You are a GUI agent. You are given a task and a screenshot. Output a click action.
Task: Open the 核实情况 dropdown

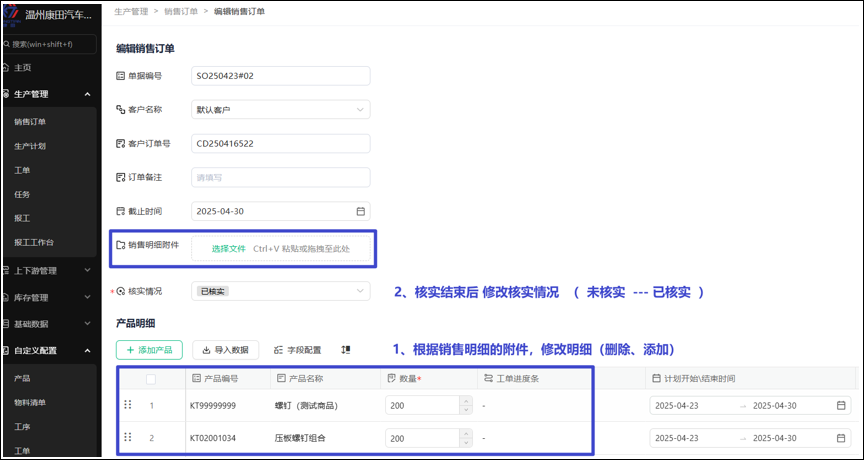tap(282, 291)
